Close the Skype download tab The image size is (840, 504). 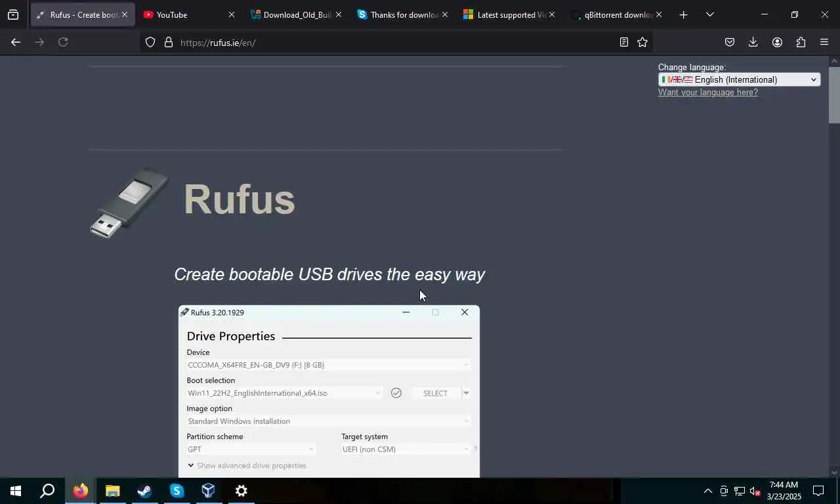[444, 14]
